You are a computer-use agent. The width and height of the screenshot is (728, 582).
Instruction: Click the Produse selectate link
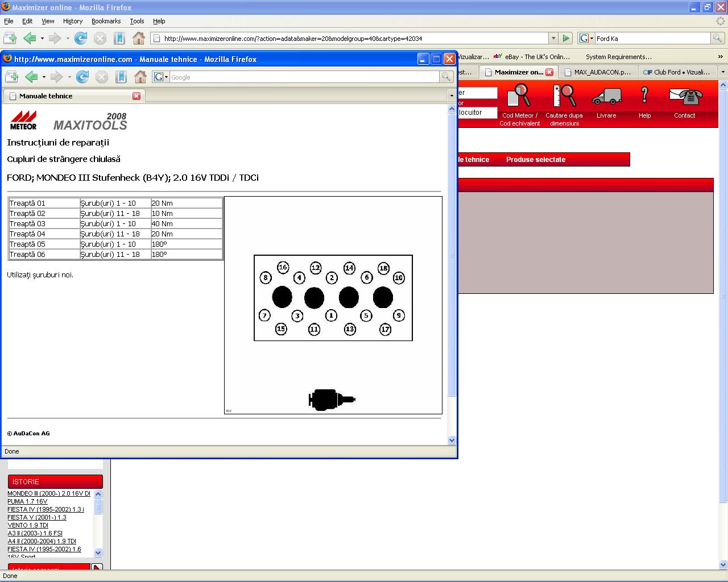pyautogui.click(x=535, y=160)
